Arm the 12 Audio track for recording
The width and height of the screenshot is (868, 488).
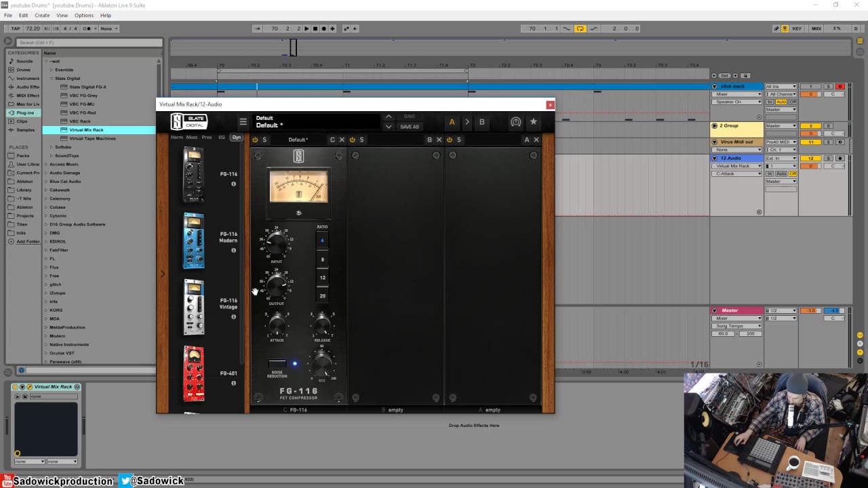tap(840, 158)
